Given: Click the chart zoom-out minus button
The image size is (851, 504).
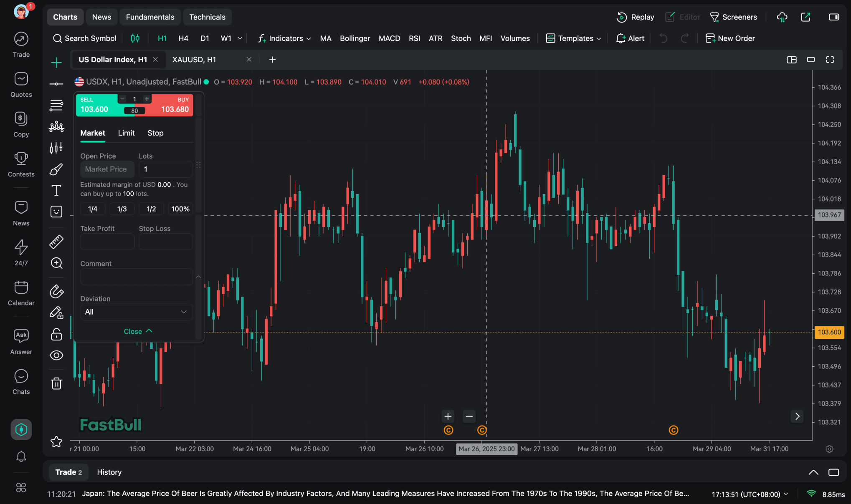Looking at the screenshot, I should click(x=469, y=416).
